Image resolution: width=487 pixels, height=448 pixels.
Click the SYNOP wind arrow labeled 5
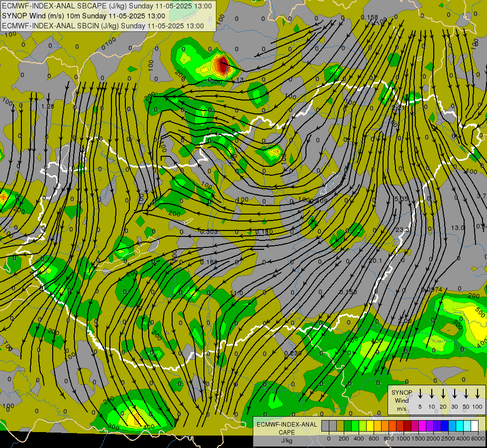click(x=420, y=393)
